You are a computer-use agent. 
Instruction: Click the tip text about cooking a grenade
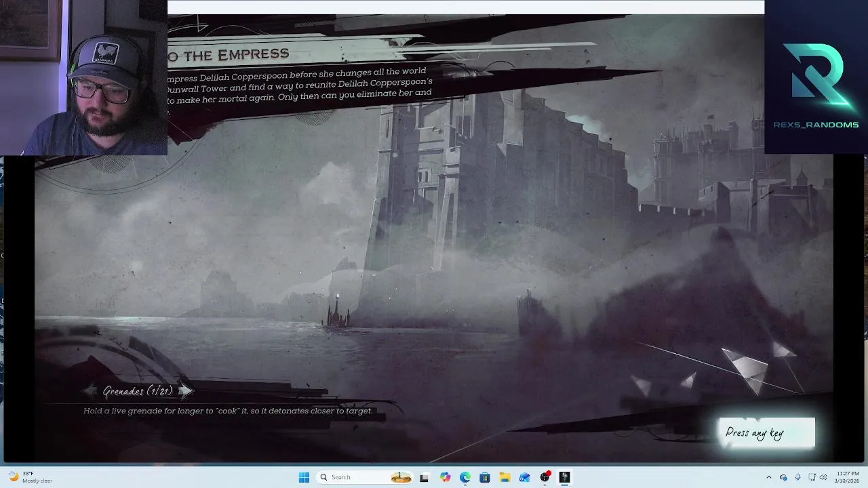[228, 411]
